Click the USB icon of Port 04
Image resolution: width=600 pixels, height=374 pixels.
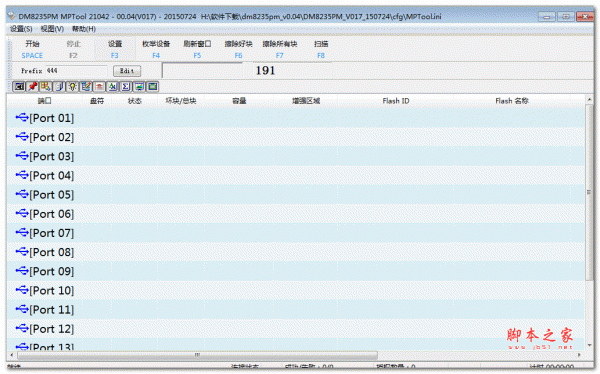coord(22,175)
